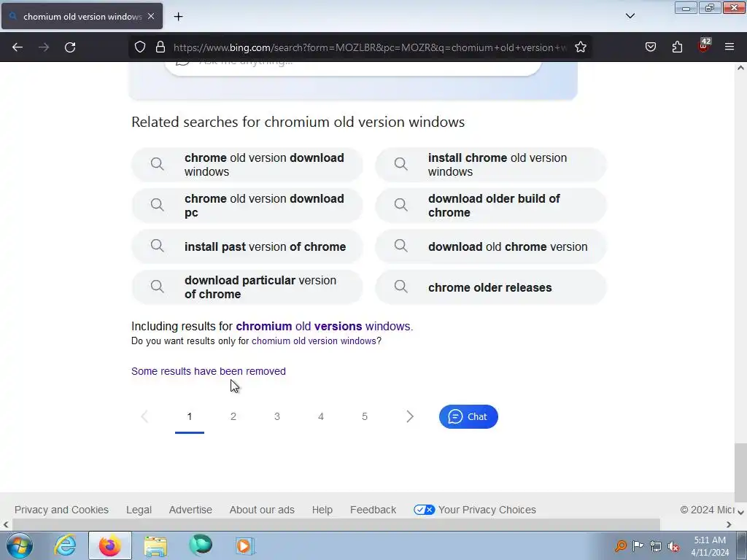Click the horizontal scrollbar thumb
This screenshot has height=560, width=747.
pyautogui.click(x=336, y=525)
